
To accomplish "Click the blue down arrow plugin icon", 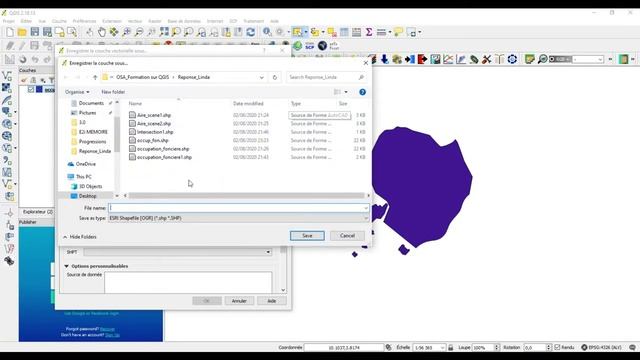I will pyautogui.click(x=384, y=59).
